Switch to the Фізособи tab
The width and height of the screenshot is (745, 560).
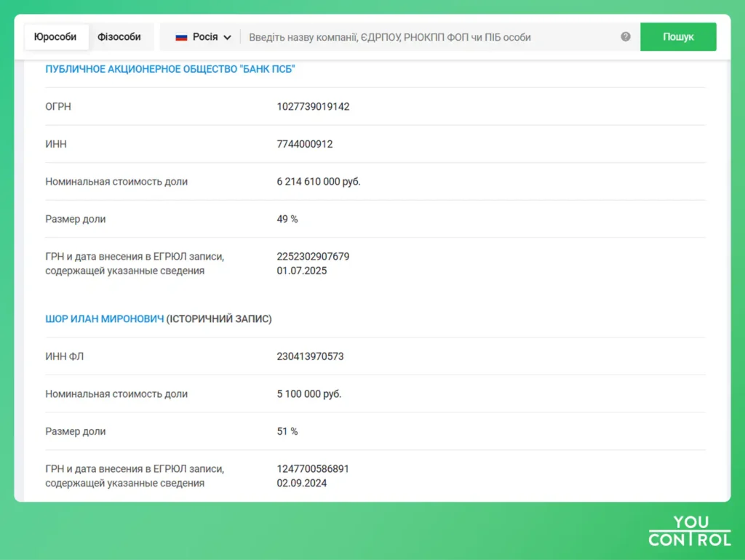[x=119, y=37]
